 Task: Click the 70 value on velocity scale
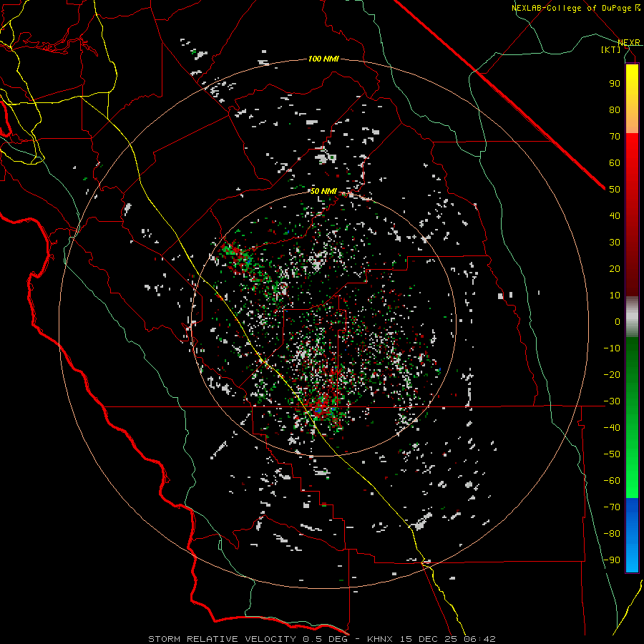tap(615, 137)
